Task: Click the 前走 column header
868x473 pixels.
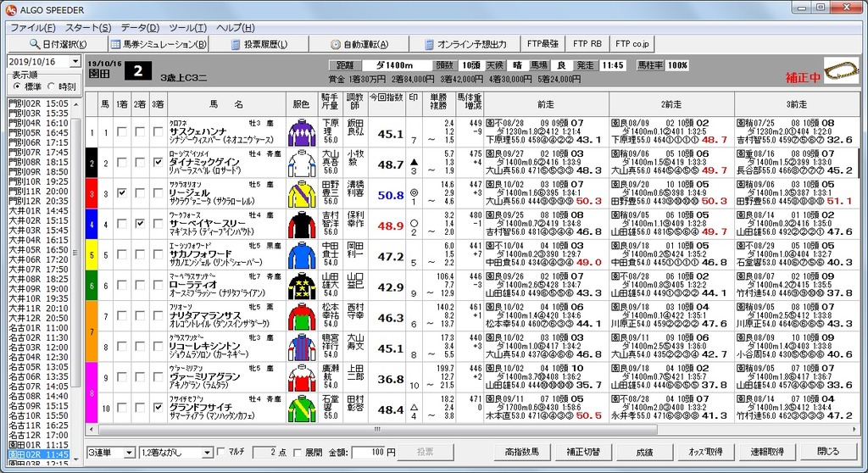Action: (546, 103)
